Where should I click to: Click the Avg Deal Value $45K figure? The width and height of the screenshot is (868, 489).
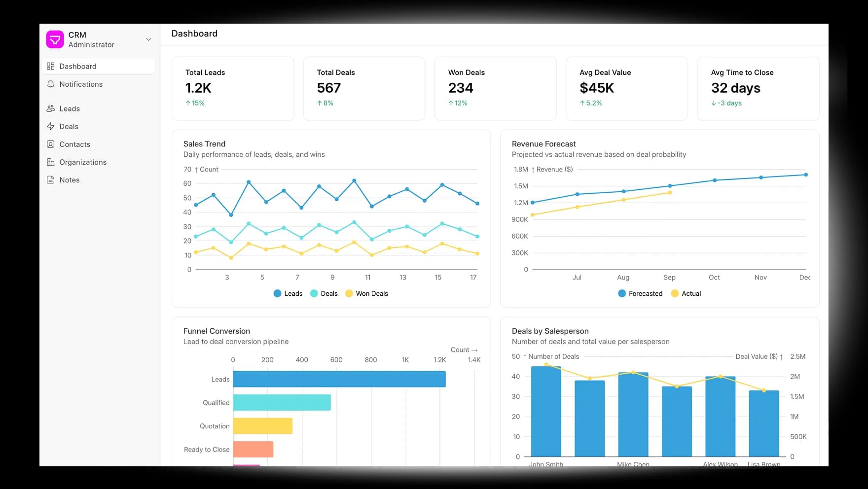click(597, 88)
